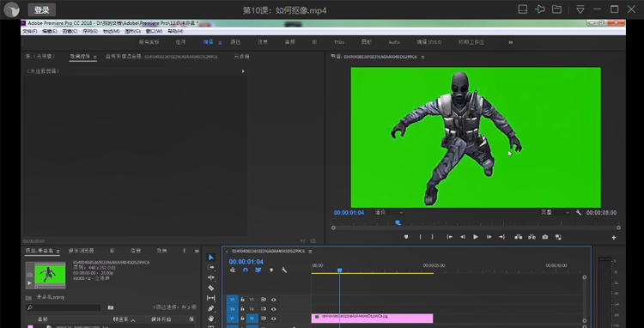
Task: Expand the no clip selected arrow
Action: 243,71
